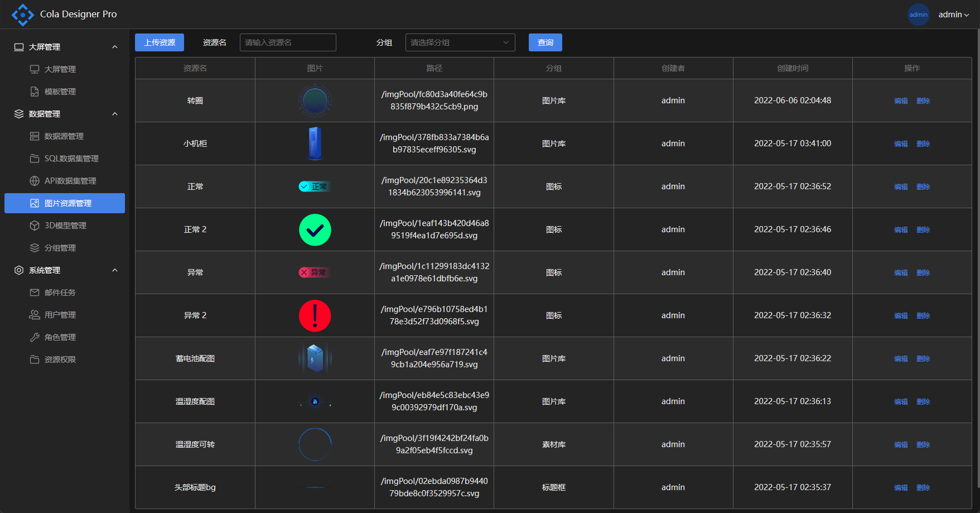Collapse the 大屏管理 menu section
Image resolution: width=980 pixels, height=513 pixels.
pos(115,47)
